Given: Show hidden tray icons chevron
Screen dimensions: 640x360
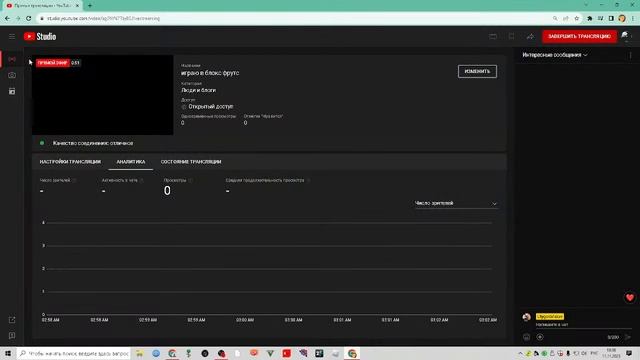Looking at the screenshot, I should point(520,353).
